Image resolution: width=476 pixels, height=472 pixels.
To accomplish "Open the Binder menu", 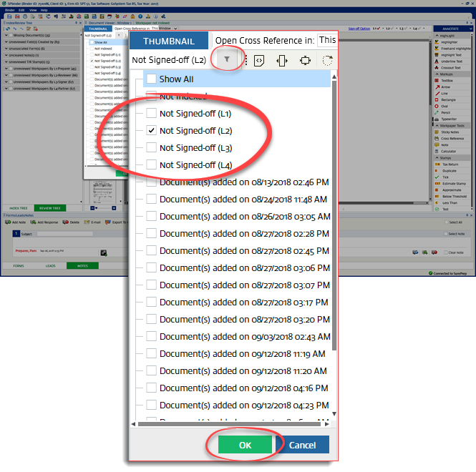I will point(10,10).
